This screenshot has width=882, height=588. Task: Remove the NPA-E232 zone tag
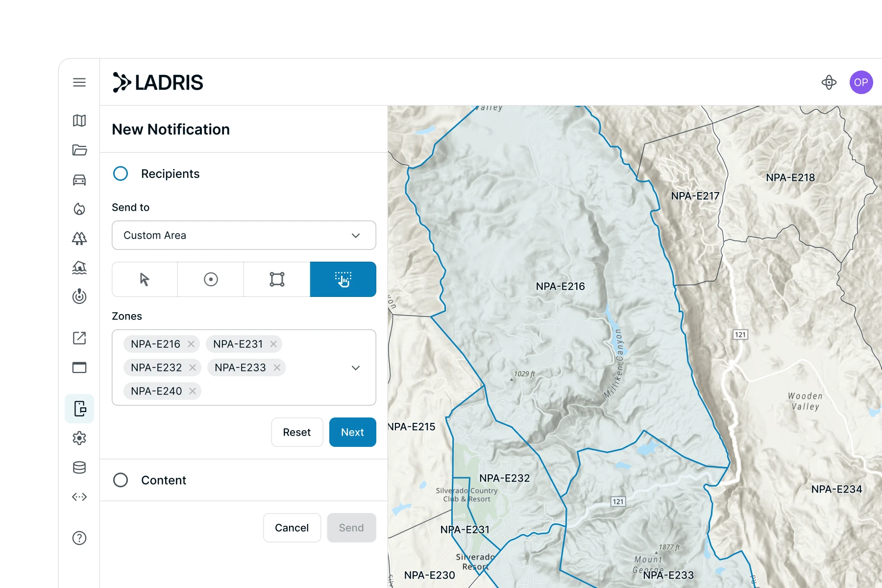pyautogui.click(x=193, y=367)
